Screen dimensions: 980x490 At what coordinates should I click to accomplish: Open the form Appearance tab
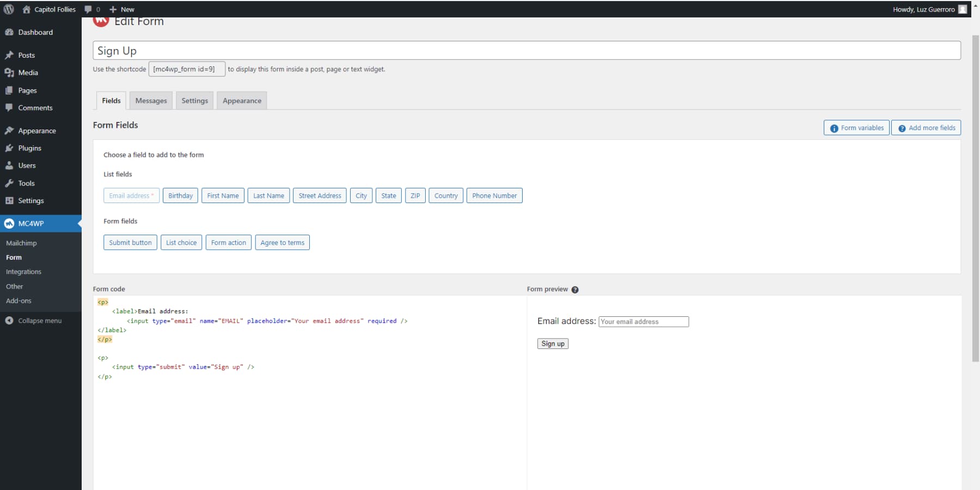(241, 100)
